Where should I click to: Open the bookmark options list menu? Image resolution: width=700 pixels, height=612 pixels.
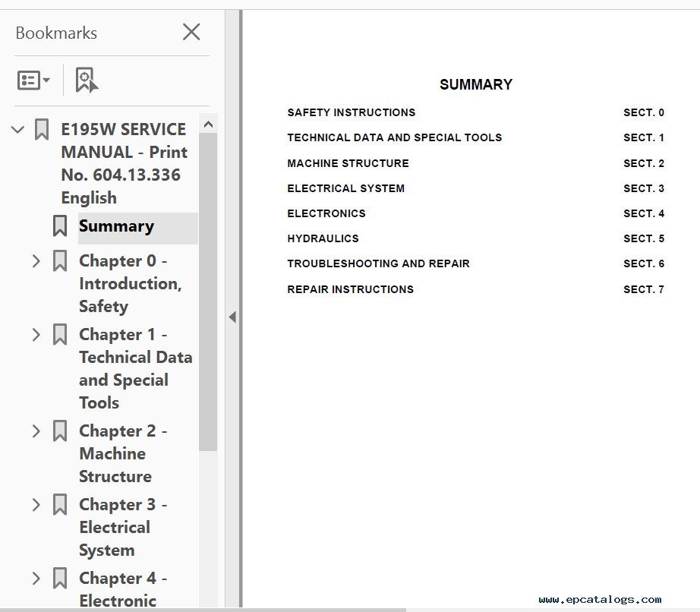pyautogui.click(x=33, y=80)
